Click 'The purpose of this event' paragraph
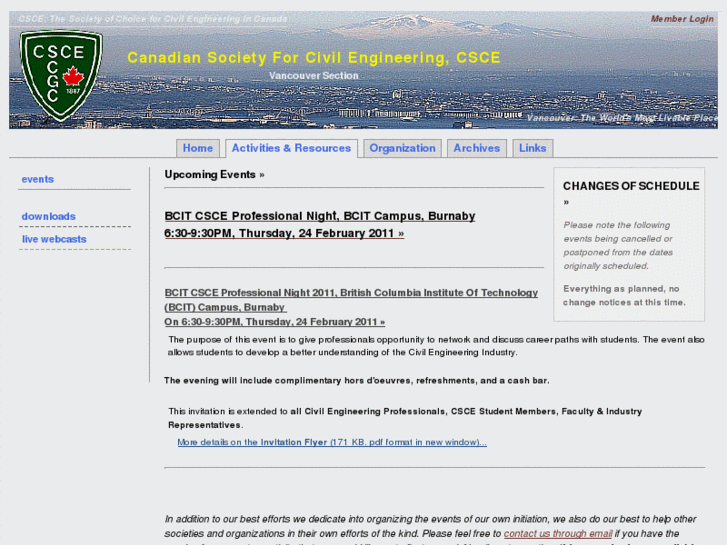The height and width of the screenshot is (545, 727). pos(436,346)
